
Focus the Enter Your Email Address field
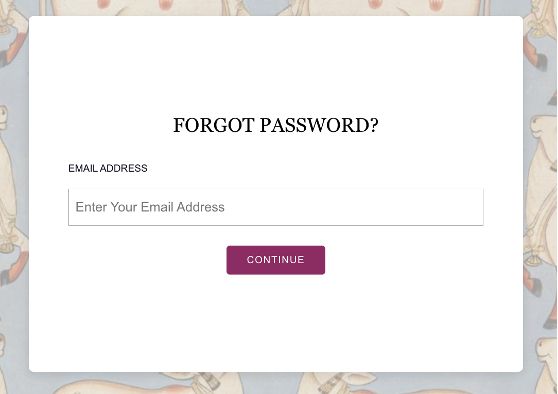click(x=276, y=207)
